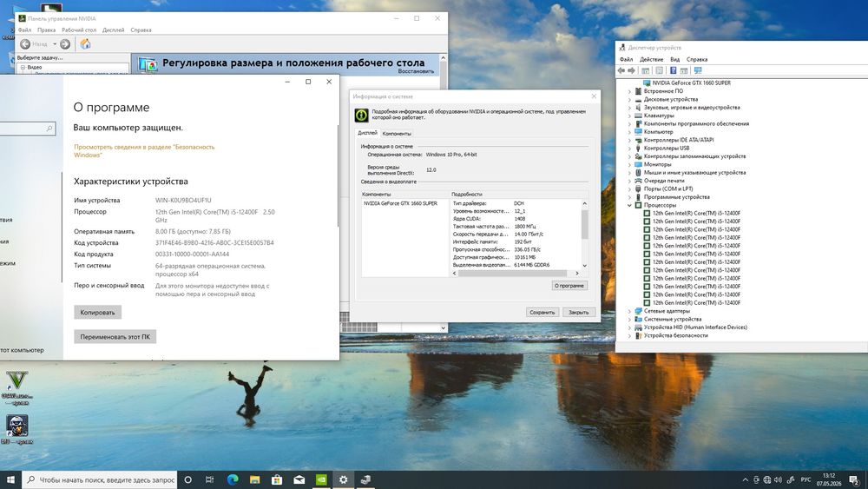Image resolution: width=868 pixels, height=489 pixels.
Task: Click the Forward arrow in Device Manager toolbar
Action: 631,71
